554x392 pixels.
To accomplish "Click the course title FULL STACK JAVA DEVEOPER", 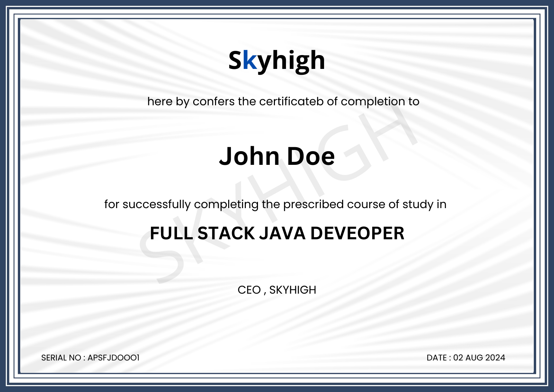I will [x=277, y=233].
